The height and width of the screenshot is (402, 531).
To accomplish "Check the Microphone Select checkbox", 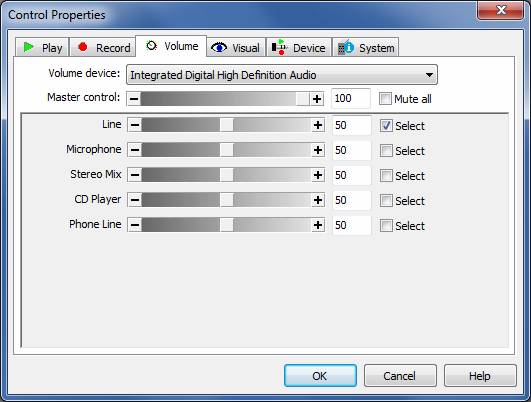I will (386, 151).
